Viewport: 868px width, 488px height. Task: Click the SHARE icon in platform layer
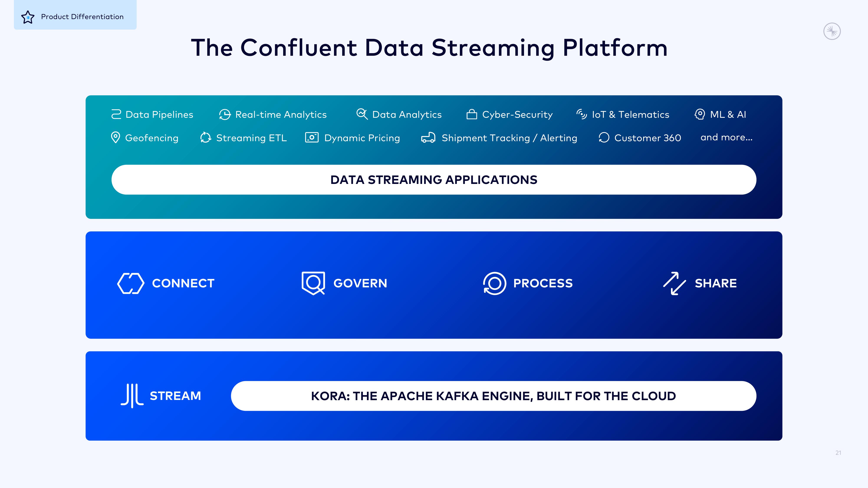[674, 283]
